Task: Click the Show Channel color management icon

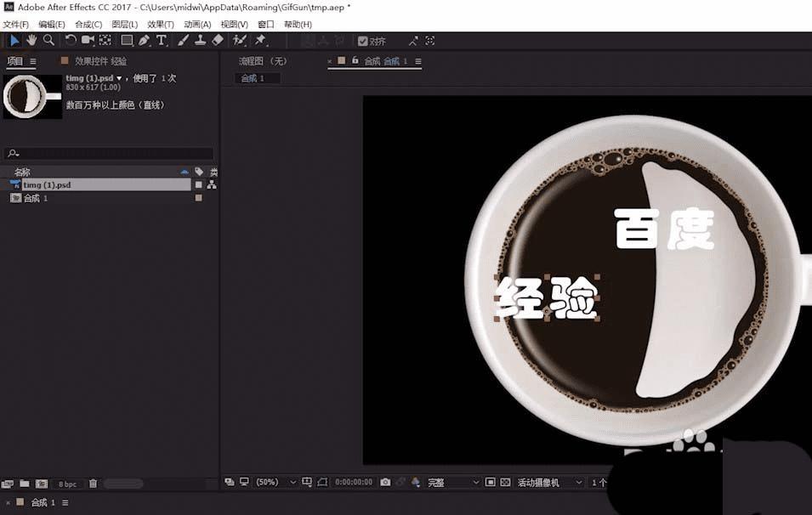Action: [415, 482]
